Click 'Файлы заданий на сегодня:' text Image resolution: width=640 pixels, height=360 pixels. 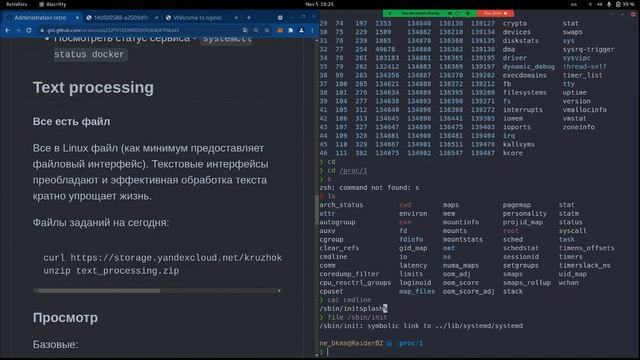(x=101, y=222)
